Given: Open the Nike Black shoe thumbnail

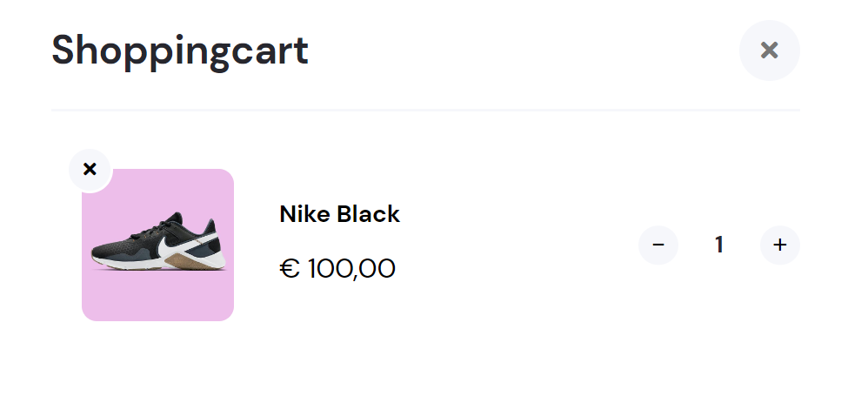Looking at the screenshot, I should click(x=157, y=245).
